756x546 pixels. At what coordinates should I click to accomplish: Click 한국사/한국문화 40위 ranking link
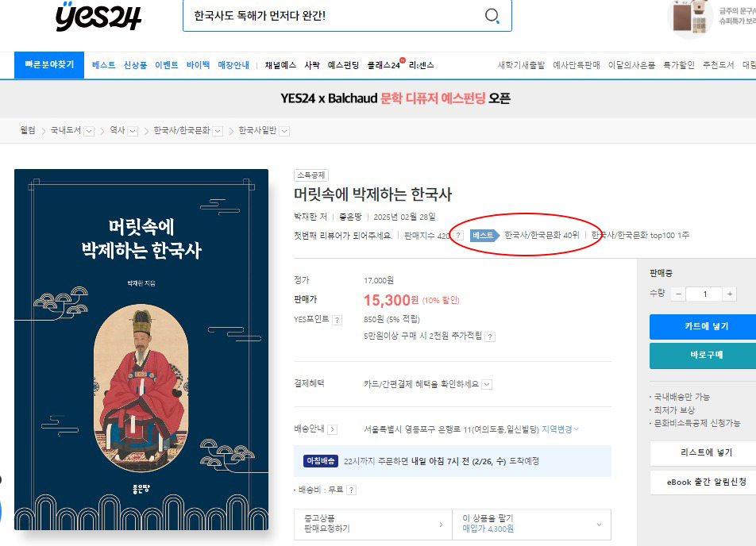[542, 235]
